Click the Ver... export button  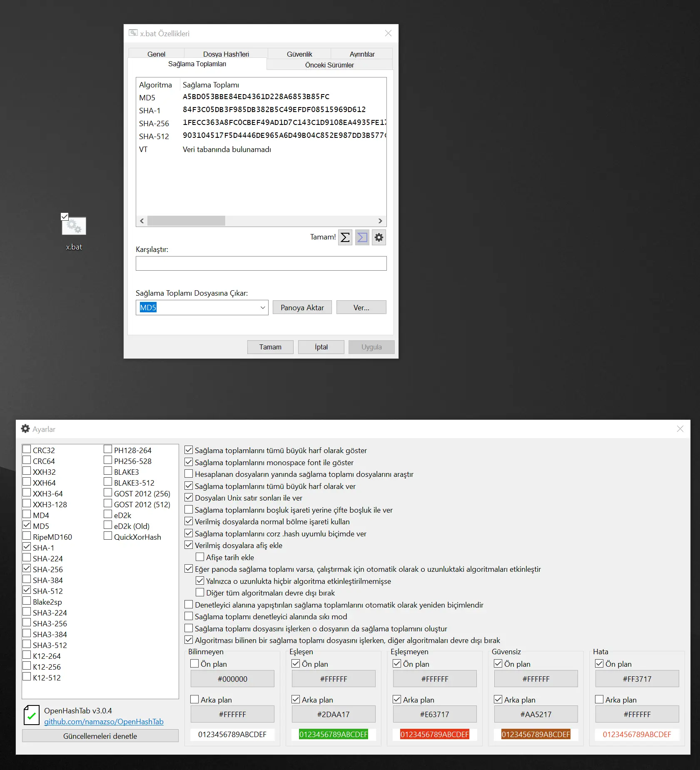point(361,307)
